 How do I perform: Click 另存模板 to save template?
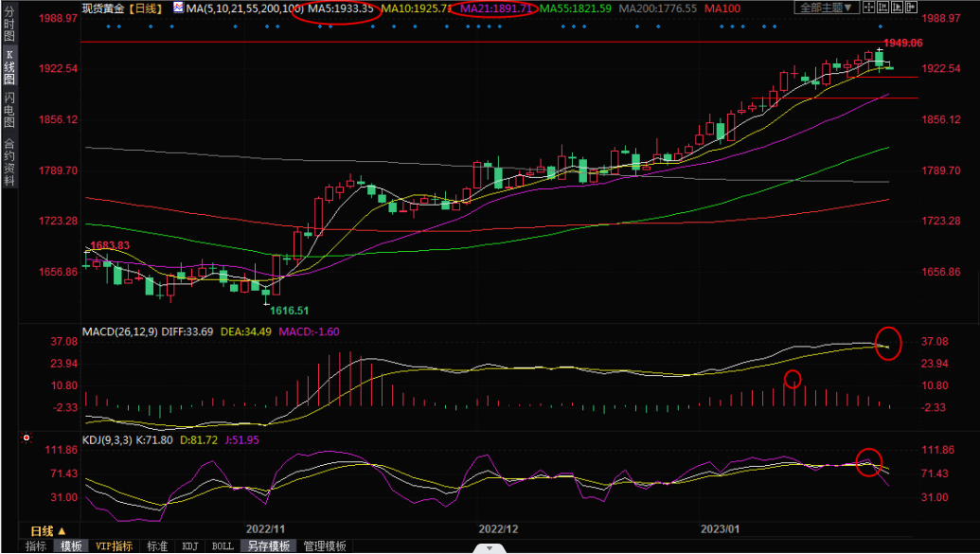[x=267, y=546]
